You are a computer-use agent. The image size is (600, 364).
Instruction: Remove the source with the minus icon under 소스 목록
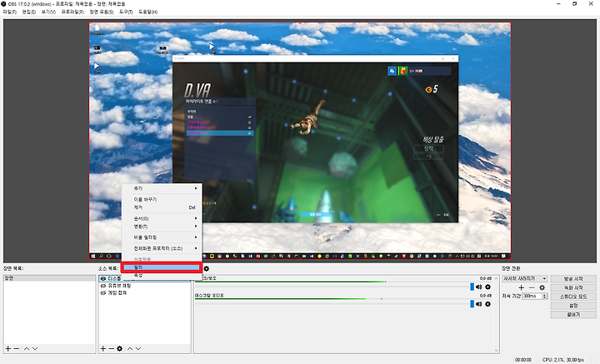click(x=112, y=349)
